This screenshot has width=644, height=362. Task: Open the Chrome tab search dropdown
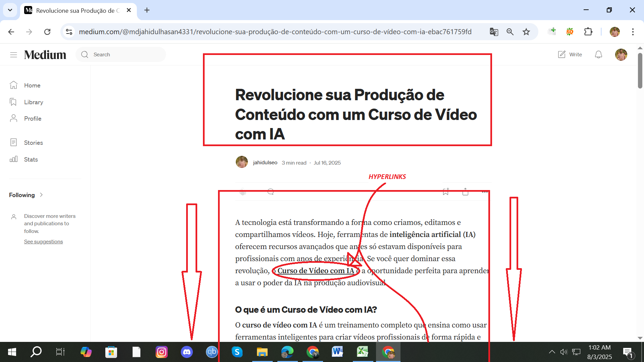(x=10, y=10)
